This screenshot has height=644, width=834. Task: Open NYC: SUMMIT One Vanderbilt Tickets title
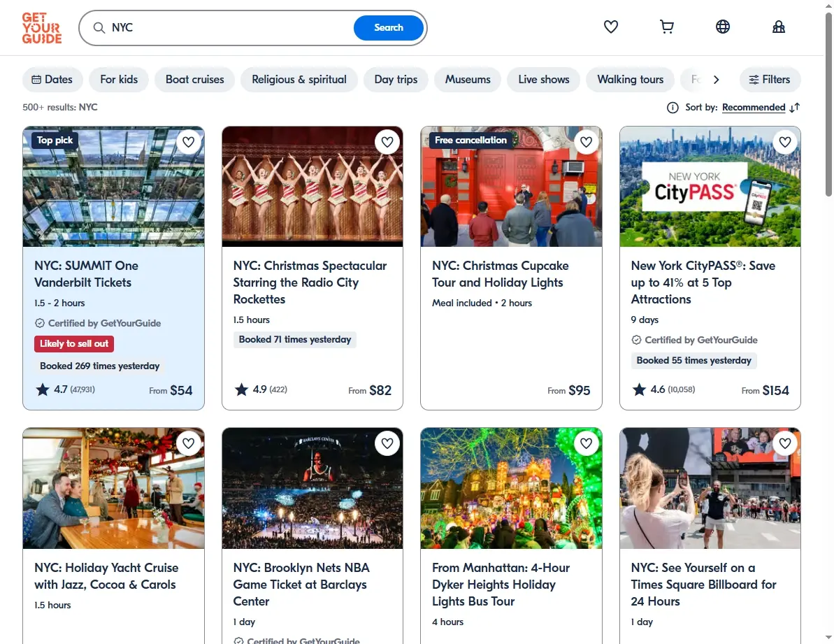coord(86,274)
